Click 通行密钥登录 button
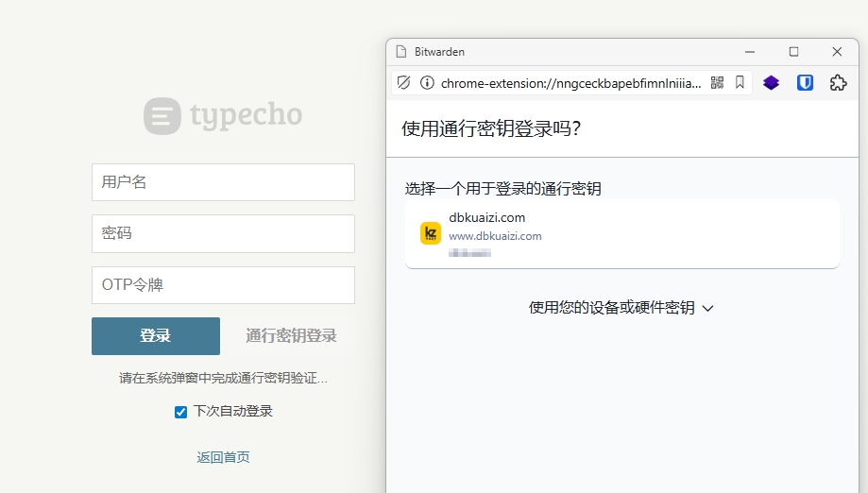 tap(291, 336)
